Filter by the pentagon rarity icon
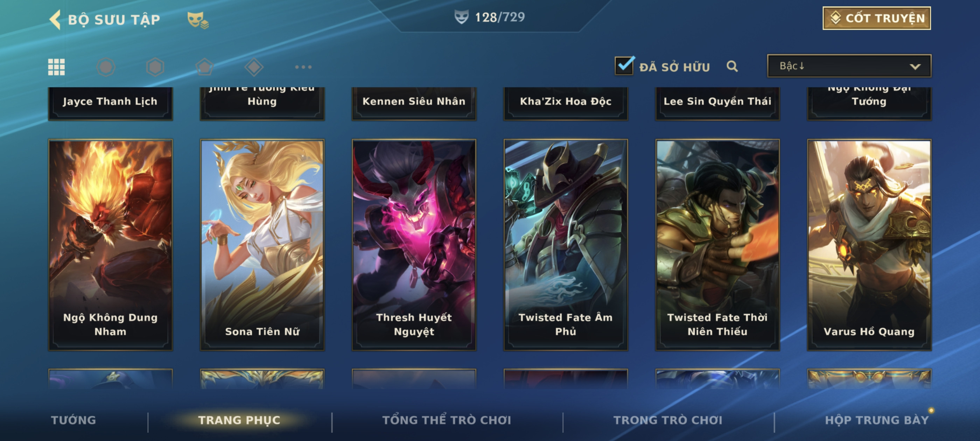 [205, 67]
